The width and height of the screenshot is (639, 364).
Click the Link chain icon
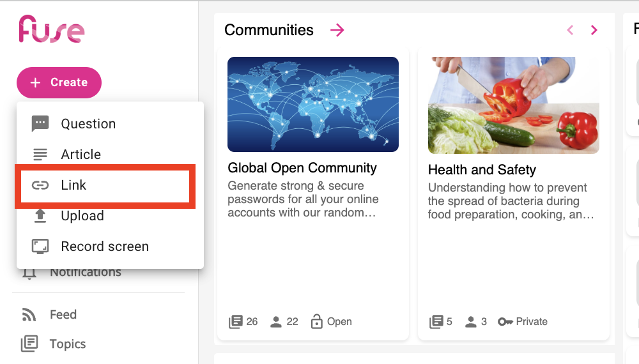pyautogui.click(x=40, y=185)
